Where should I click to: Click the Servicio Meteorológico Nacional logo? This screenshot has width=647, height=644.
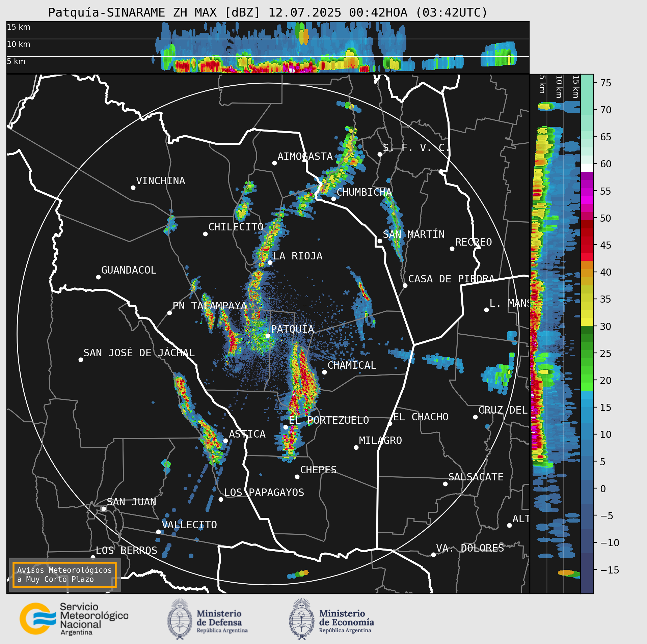coord(74,619)
